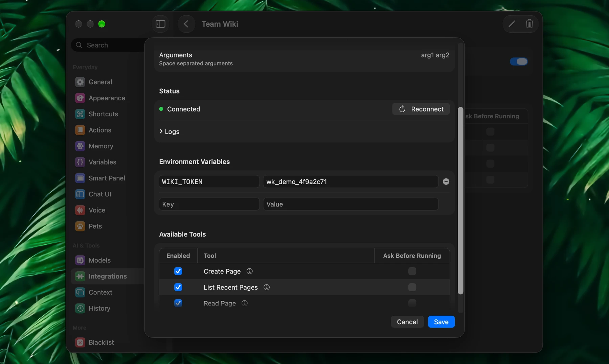Click the Shortcuts command icon
The height and width of the screenshot is (364, 609).
(80, 114)
